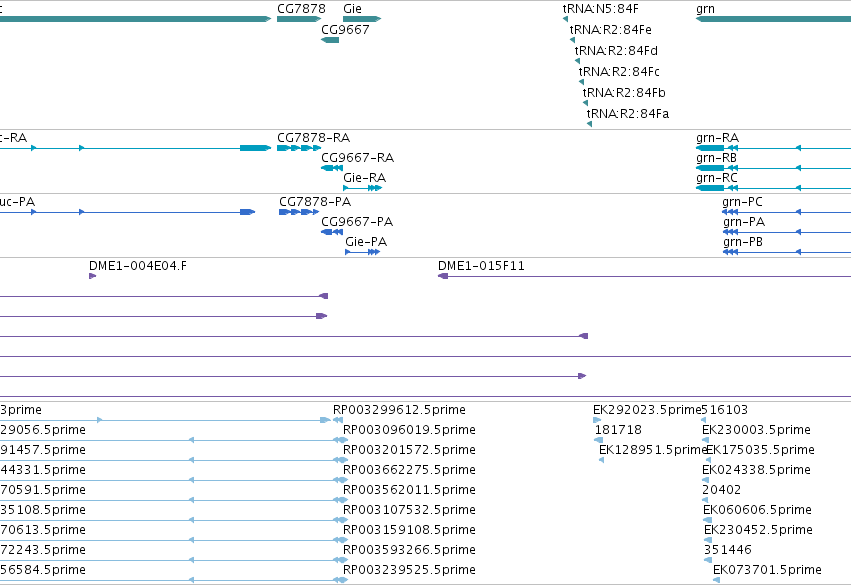Click the 35108.5prime EST label
The height and width of the screenshot is (585, 851).
(x=43, y=510)
